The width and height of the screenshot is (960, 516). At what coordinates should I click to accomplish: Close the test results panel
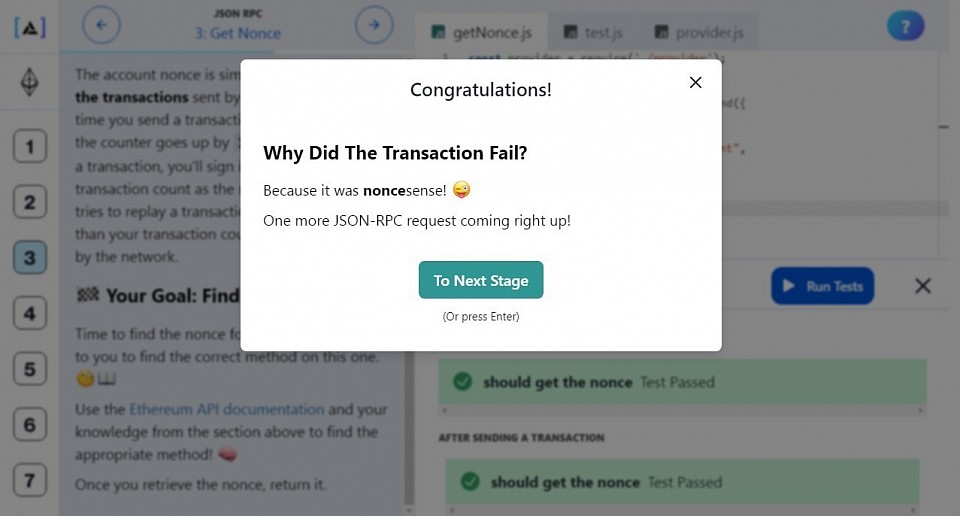tap(923, 286)
